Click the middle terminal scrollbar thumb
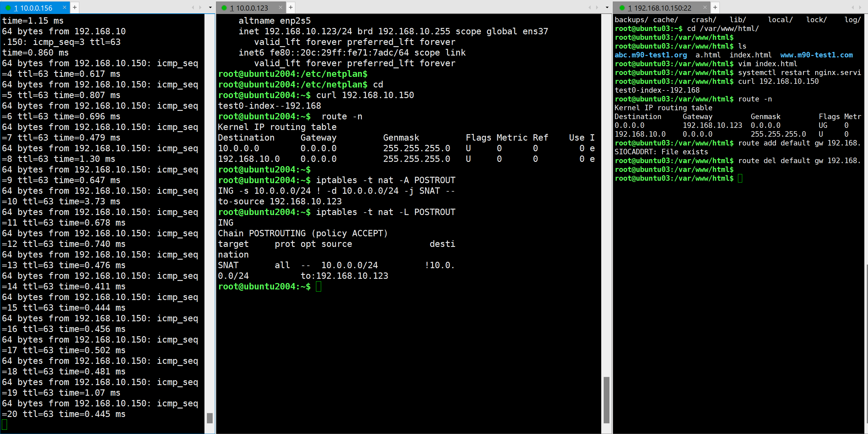 coord(606,400)
